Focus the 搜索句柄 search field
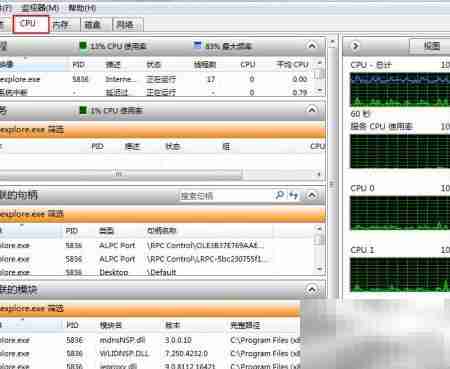The width and height of the screenshot is (450, 369). pos(226,196)
